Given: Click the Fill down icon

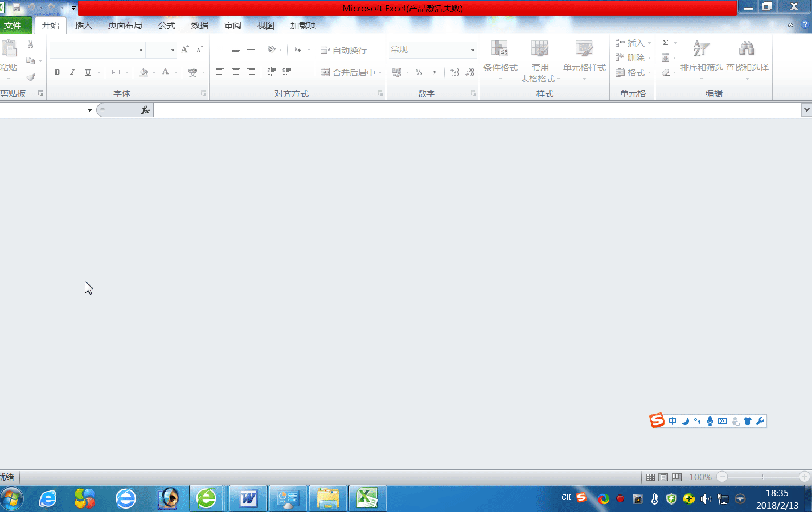Looking at the screenshot, I should click(665, 57).
